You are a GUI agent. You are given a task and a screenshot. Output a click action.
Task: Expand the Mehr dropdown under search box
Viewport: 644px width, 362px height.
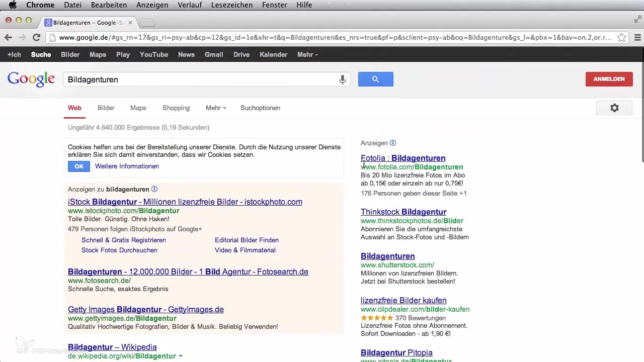(x=216, y=108)
